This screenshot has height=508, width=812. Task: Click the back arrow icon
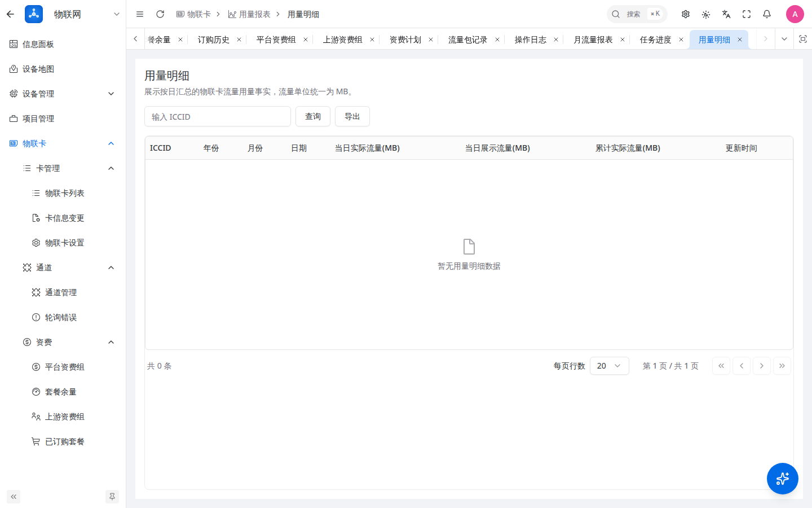[x=10, y=14]
